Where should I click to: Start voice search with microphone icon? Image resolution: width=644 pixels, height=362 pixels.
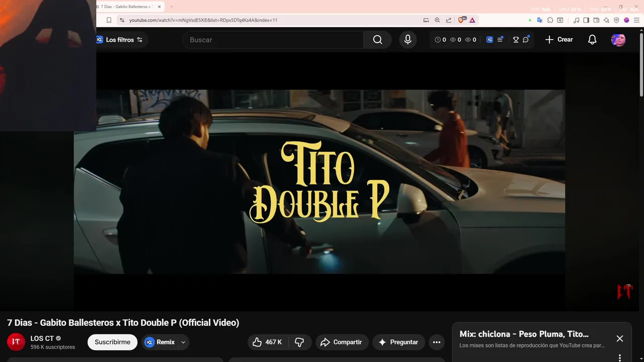tap(408, 40)
